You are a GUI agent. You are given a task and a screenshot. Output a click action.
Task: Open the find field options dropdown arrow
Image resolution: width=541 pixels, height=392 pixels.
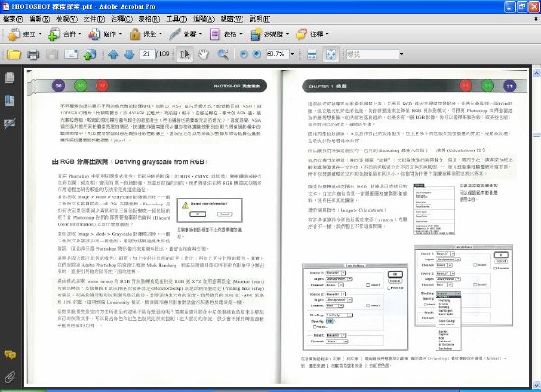click(x=401, y=54)
